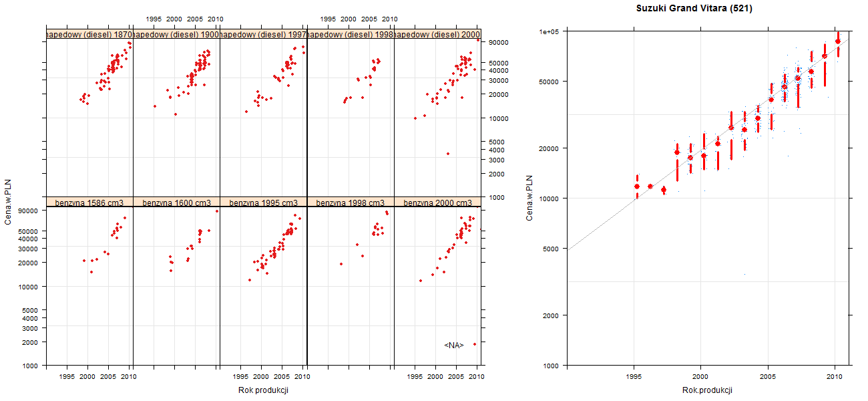The image size is (868, 401).
Task: Click the '2005' x-axis tick on the Suzuki plot
Action: point(768,377)
